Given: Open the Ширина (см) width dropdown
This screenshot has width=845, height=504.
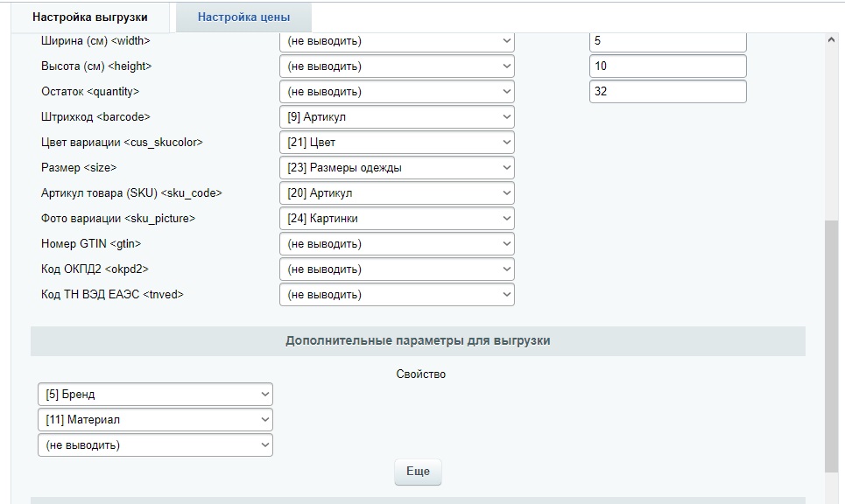Looking at the screenshot, I should (397, 41).
